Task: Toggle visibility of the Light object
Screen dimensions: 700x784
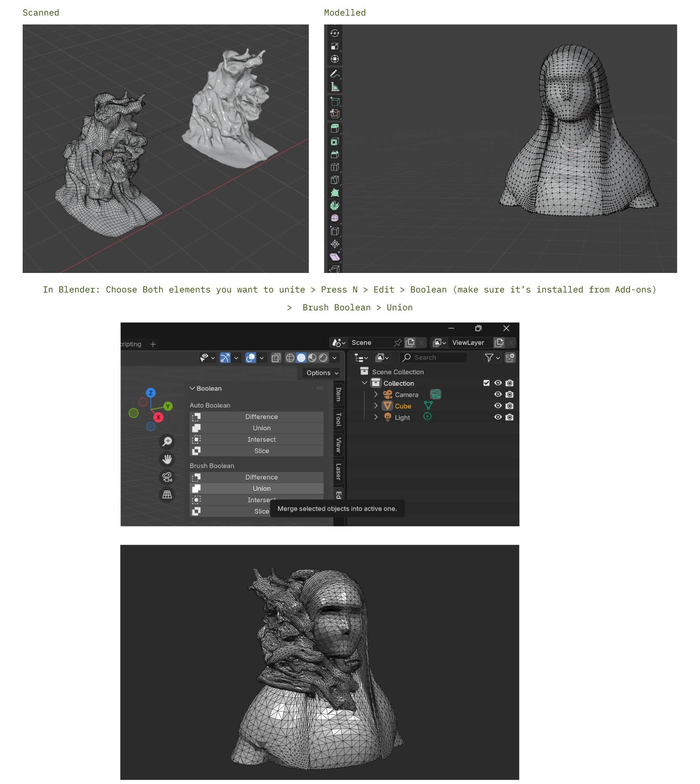Action: point(498,417)
